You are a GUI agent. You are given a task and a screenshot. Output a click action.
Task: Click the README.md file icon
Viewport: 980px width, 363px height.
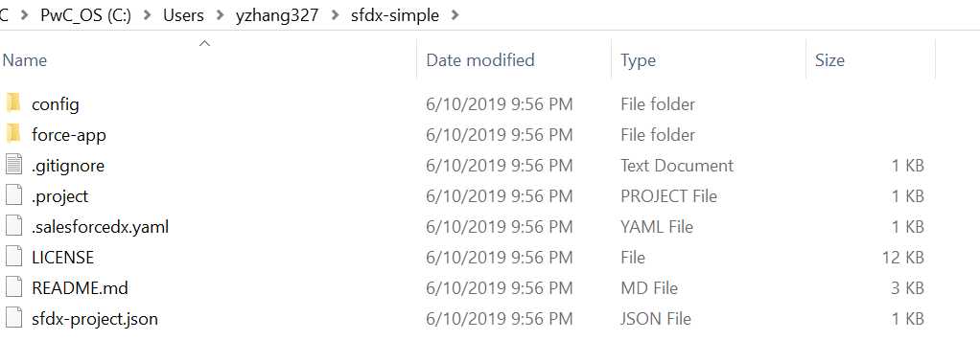coord(13,287)
